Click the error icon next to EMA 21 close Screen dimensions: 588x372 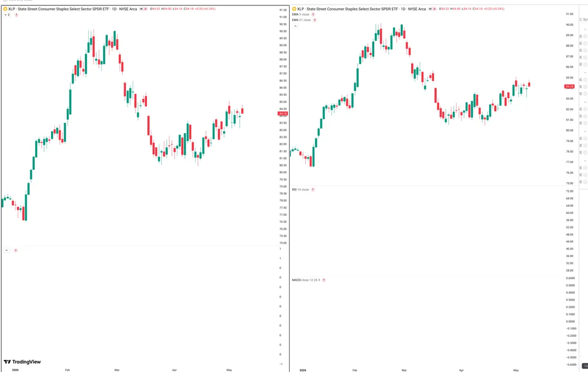(315, 20)
